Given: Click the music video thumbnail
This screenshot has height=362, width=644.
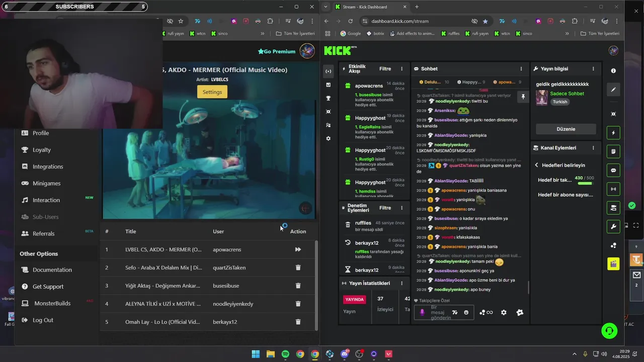Looking at the screenshot, I should (209, 159).
